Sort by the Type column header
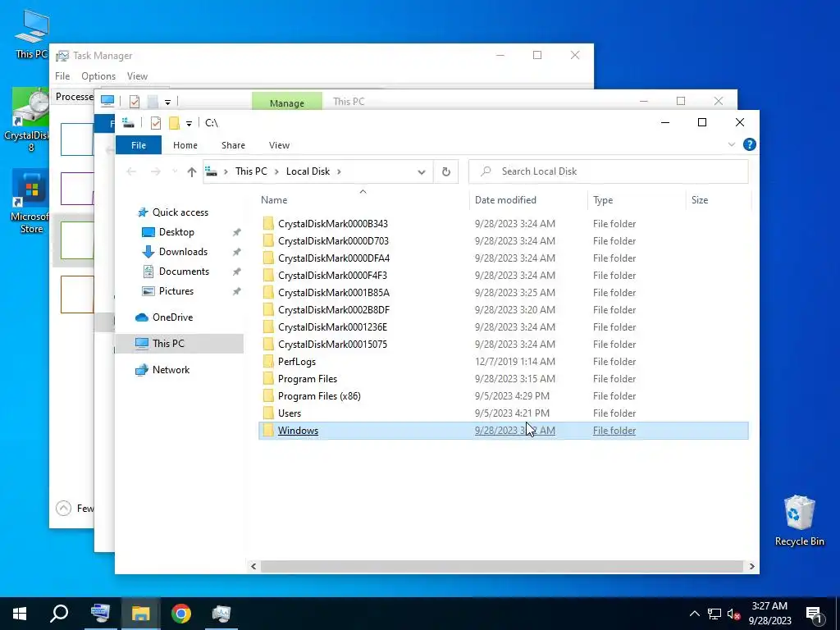This screenshot has height=630, width=840. [603, 200]
